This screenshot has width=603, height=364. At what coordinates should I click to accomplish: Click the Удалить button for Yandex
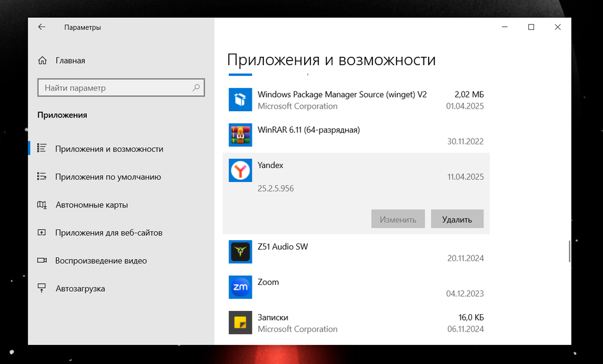[x=457, y=218]
